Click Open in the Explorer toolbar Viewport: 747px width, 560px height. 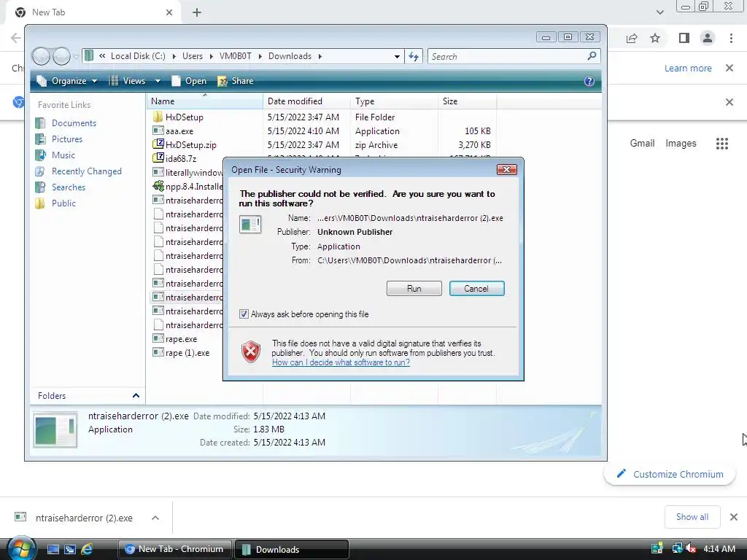coord(189,81)
